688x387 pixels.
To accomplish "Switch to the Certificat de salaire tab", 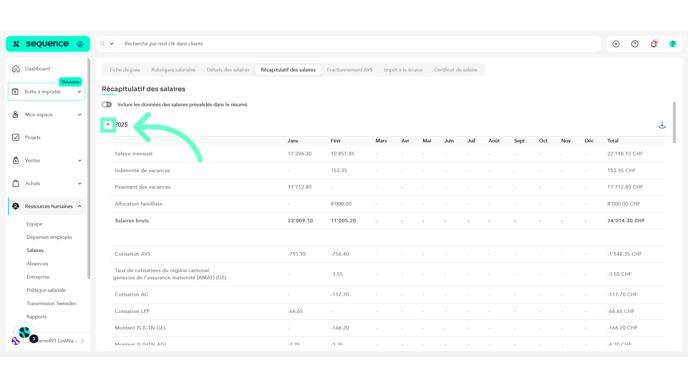I will [455, 70].
